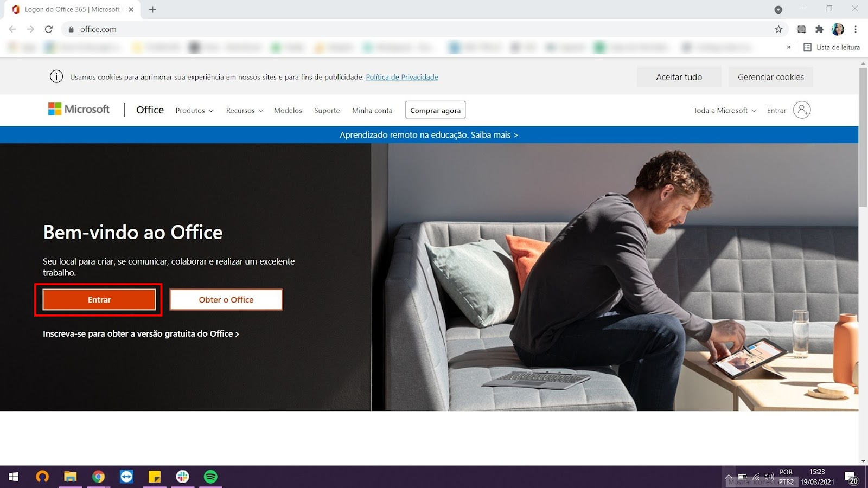Click the Entrar text in top navigation
The image size is (868, 488).
[776, 111]
